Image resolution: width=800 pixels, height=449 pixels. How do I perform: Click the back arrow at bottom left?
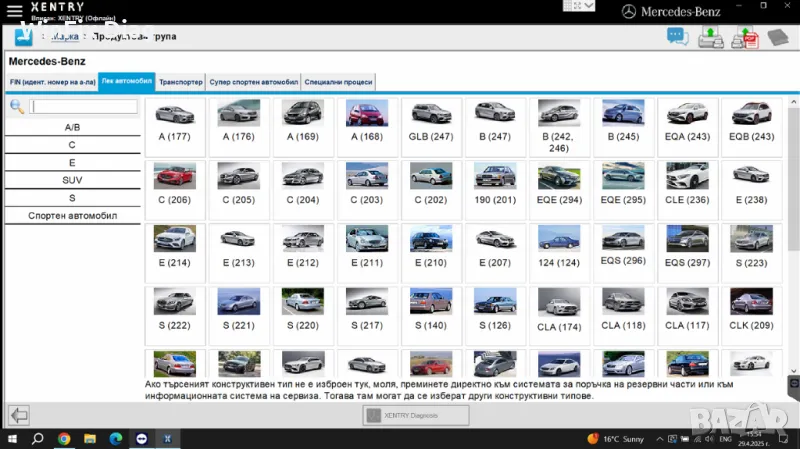click(18, 415)
